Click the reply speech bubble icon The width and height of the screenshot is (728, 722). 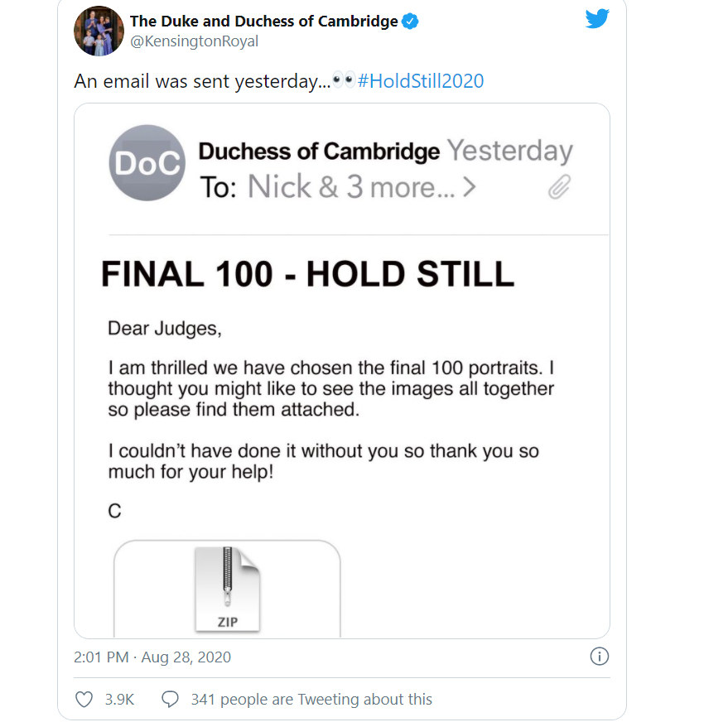coord(170,700)
